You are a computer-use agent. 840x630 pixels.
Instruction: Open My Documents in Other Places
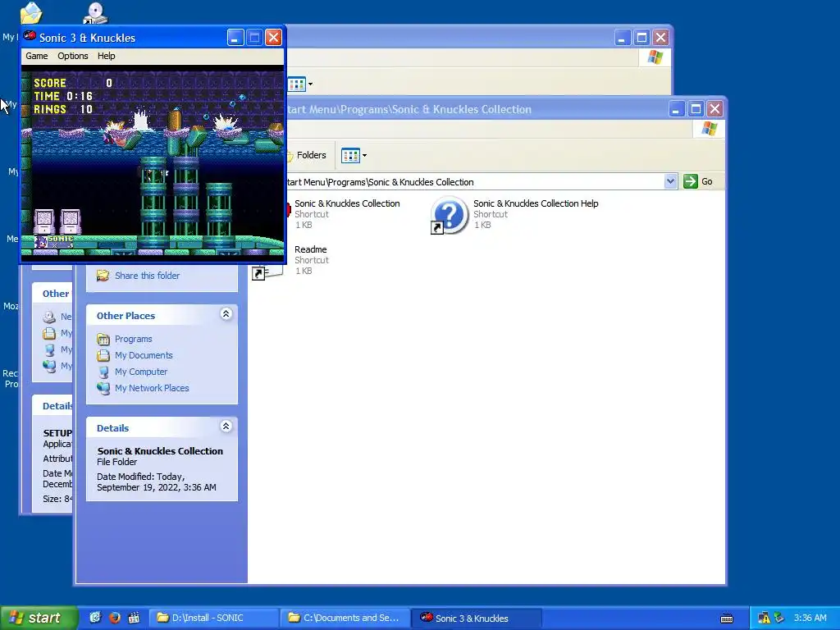(144, 355)
